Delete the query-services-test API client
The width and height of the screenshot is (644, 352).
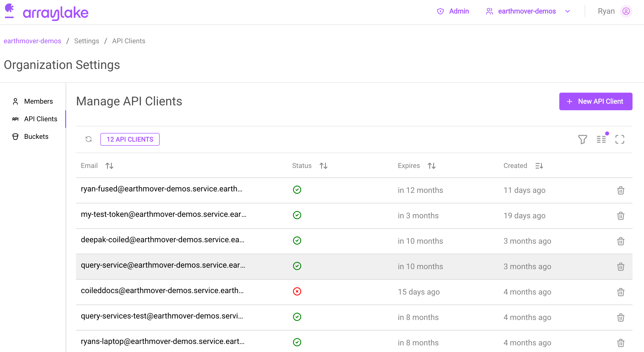click(621, 318)
